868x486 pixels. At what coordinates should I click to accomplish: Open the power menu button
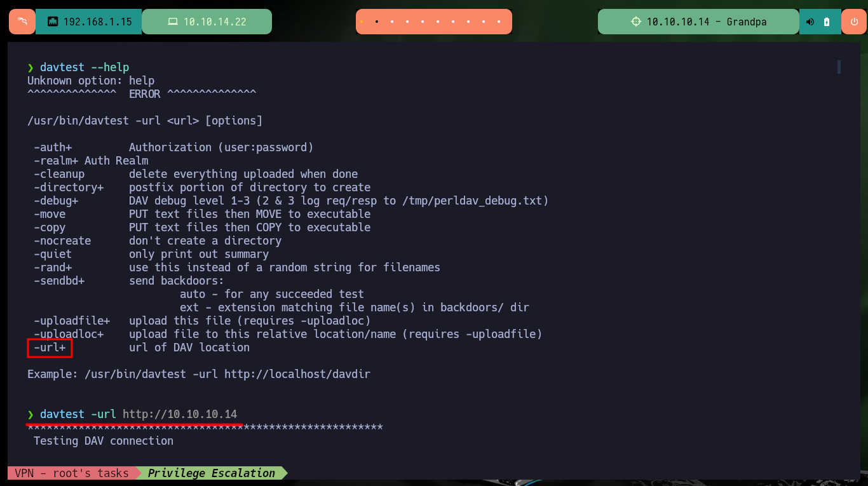(x=854, y=22)
